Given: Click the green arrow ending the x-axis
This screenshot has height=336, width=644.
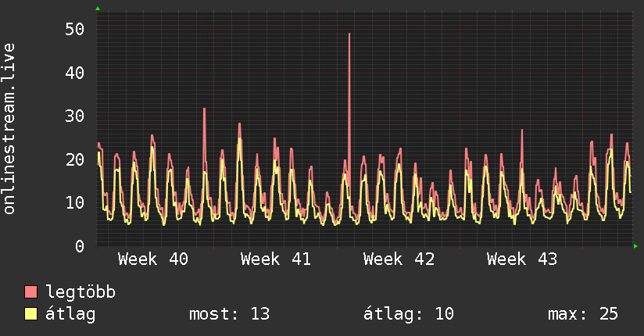Looking at the screenshot, I should coord(635,246).
